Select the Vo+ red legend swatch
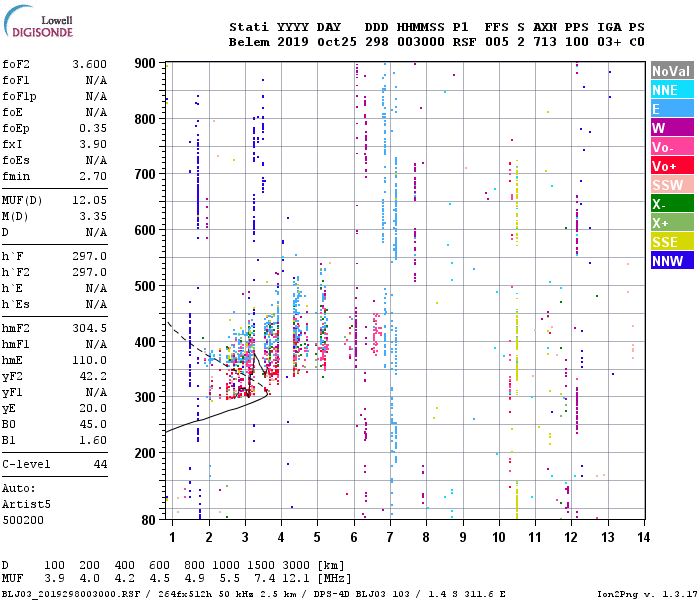Viewport: 700px width, 600px height. (672, 166)
